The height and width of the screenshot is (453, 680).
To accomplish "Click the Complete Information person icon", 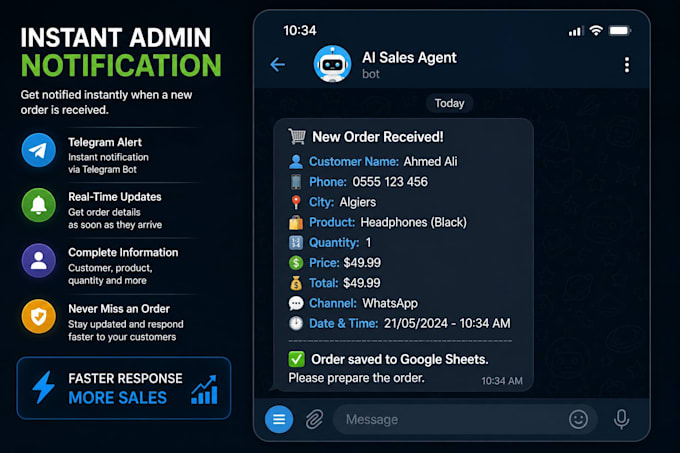I will 39,261.
